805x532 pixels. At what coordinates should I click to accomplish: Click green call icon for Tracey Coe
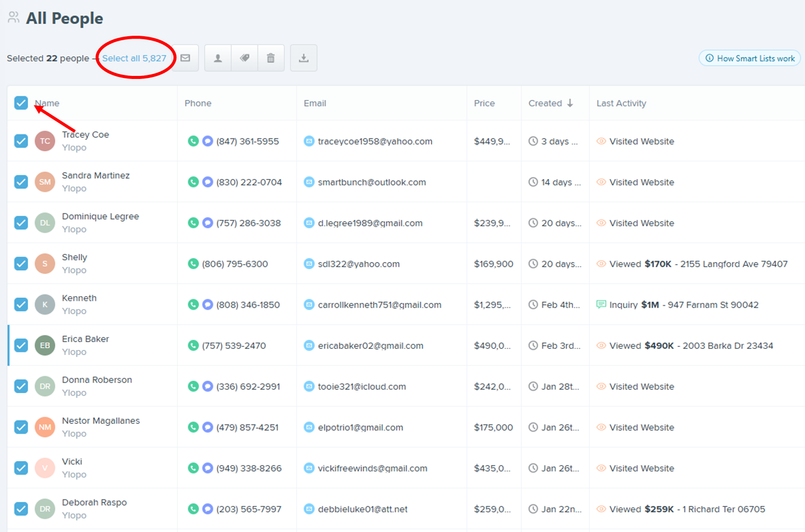pyautogui.click(x=193, y=141)
